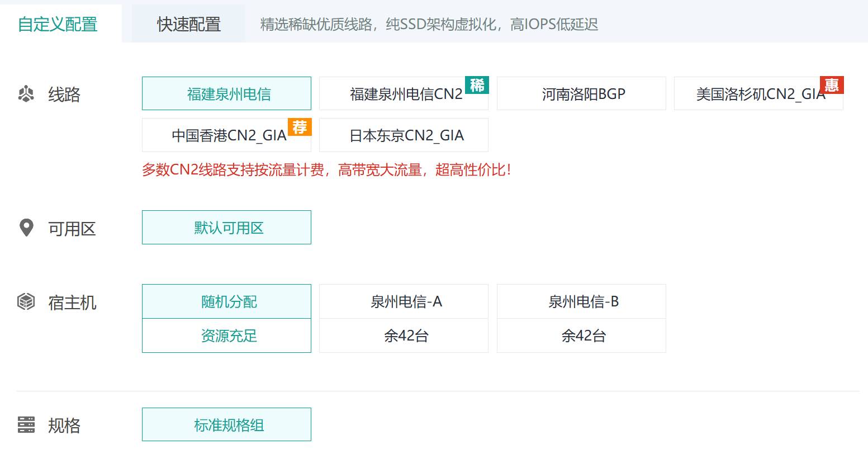Pick the 美国洛杉矶CN2_GIA line
The width and height of the screenshot is (868, 449).
[x=758, y=93]
